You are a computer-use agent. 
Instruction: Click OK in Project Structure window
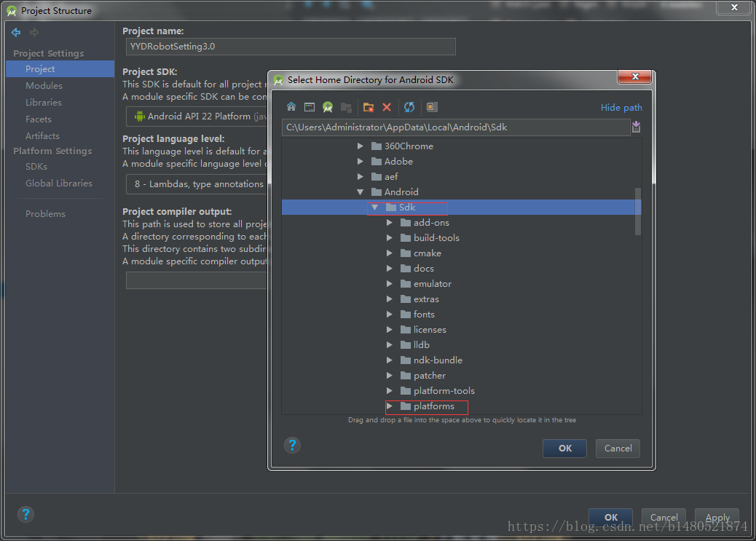tap(610, 517)
